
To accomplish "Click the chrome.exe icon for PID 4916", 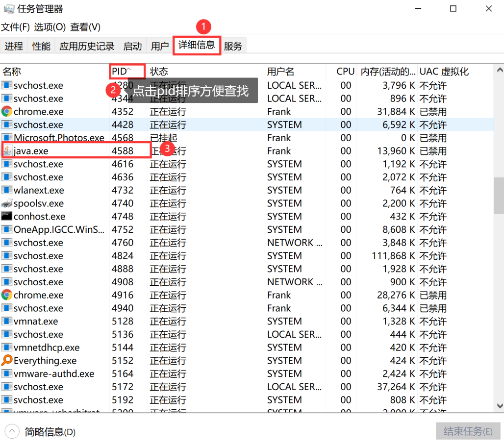I will [7, 295].
